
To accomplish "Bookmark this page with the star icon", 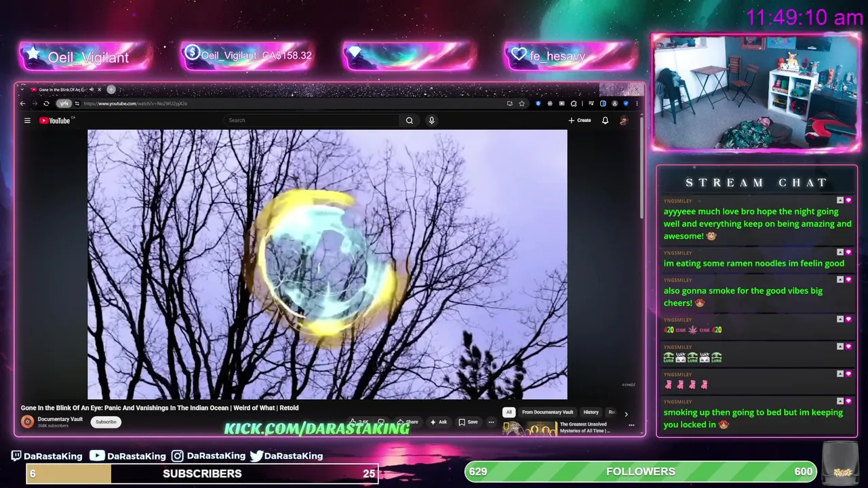I will pos(521,104).
